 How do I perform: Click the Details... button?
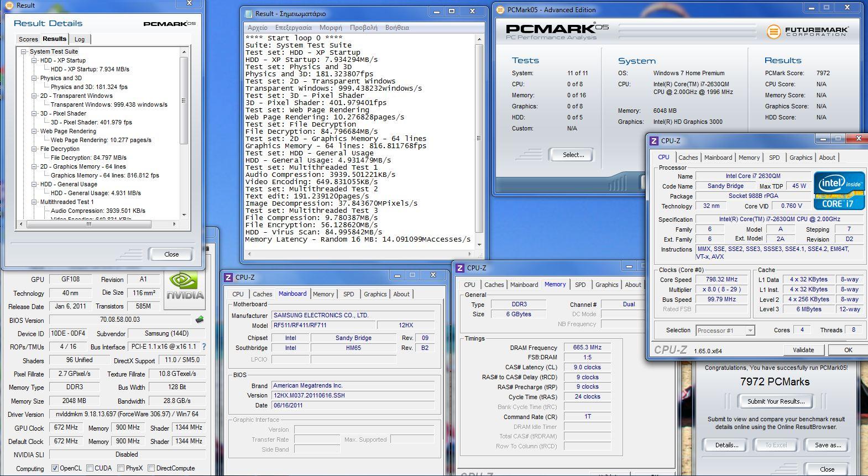point(726,445)
